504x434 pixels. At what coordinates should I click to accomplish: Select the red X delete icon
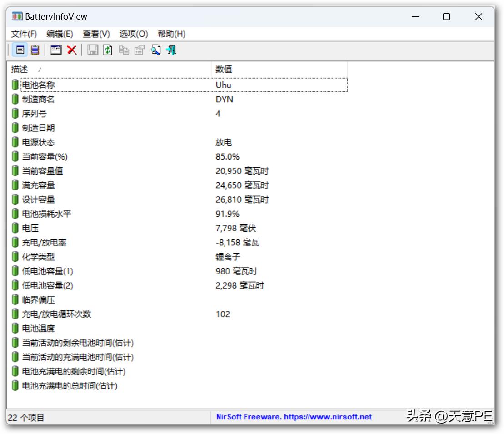tap(72, 50)
